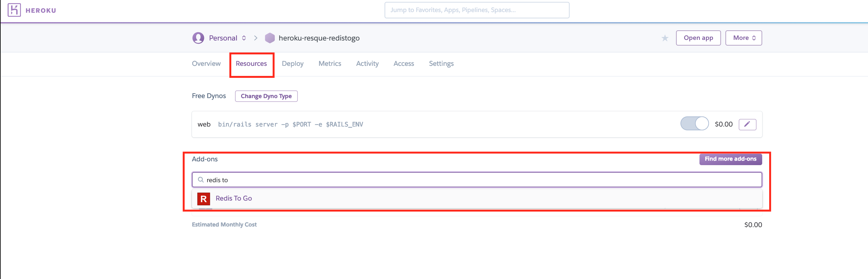Expand the More dropdown menu
The height and width of the screenshot is (279, 868).
coord(743,38)
